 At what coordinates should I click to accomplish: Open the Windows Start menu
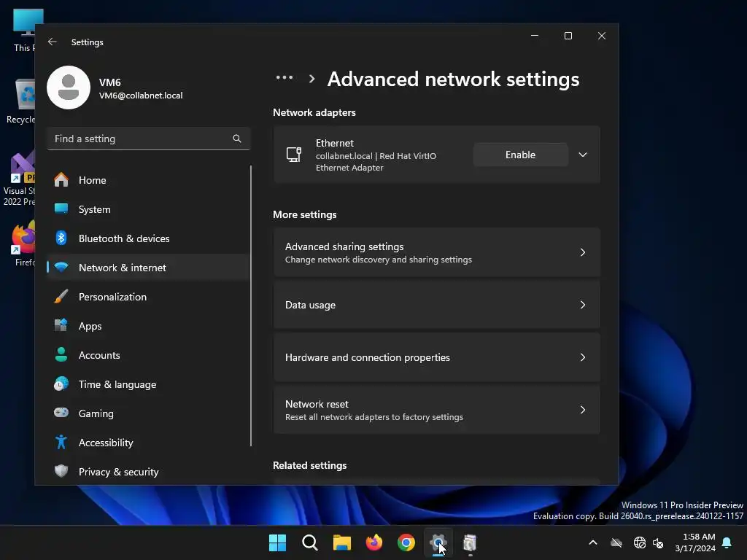277,542
